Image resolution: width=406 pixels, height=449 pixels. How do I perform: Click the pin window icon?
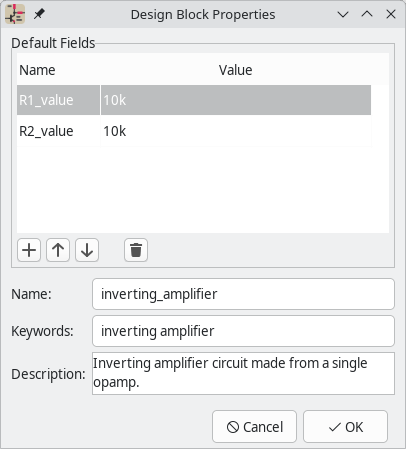point(39,14)
